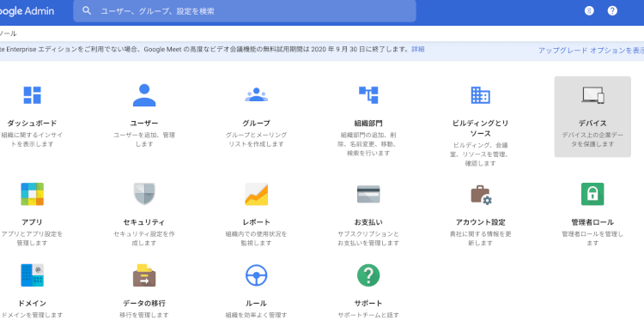The width and height of the screenshot is (644, 320).
Task: Click the デバイス title text
Action: [592, 123]
